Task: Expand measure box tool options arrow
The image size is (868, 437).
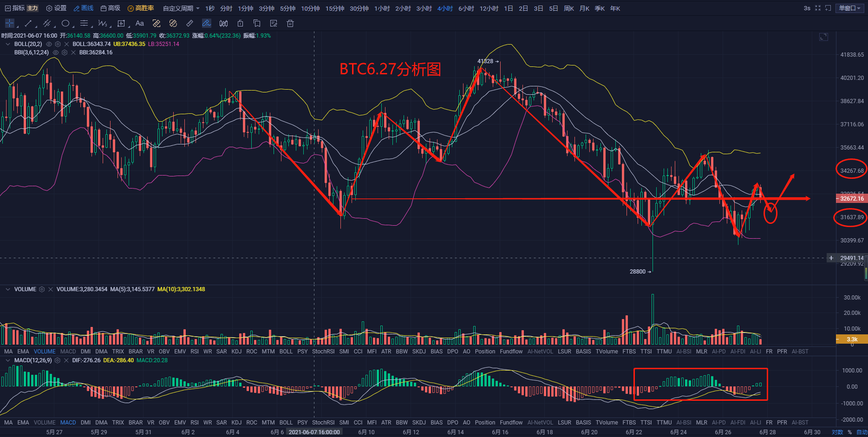Action: pos(129,26)
